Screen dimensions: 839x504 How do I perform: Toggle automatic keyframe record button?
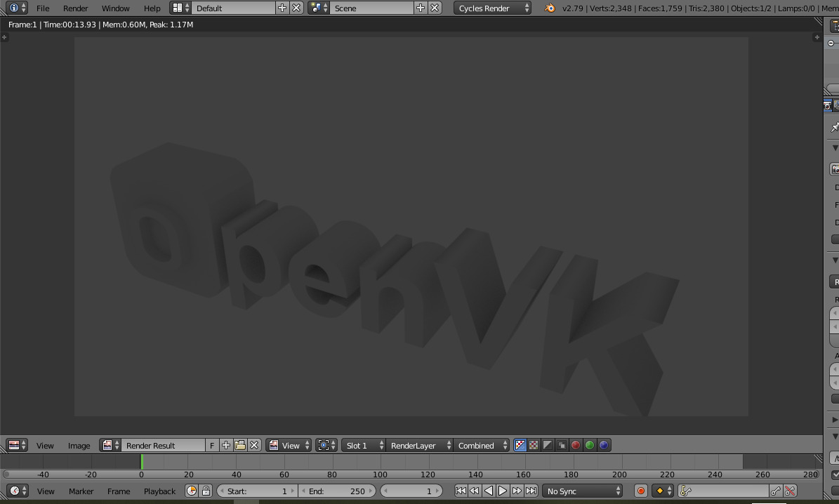(x=640, y=491)
